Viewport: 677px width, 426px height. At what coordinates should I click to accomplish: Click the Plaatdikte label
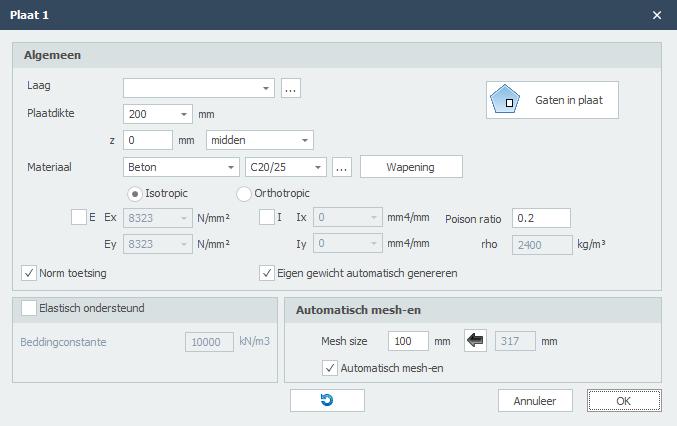pos(51,113)
